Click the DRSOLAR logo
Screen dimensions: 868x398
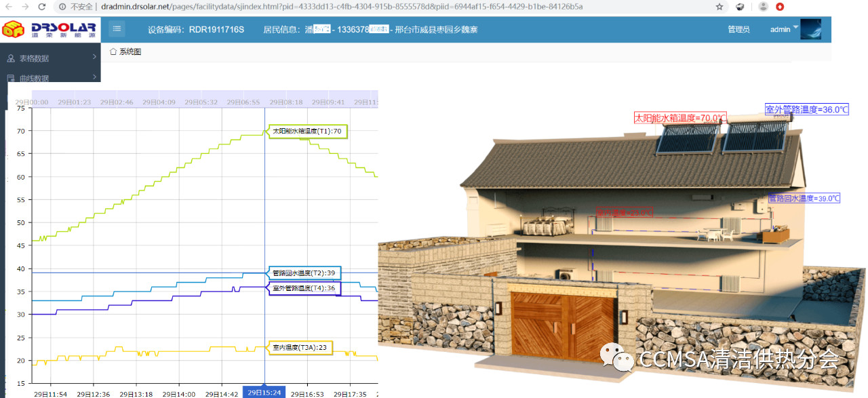[50, 29]
